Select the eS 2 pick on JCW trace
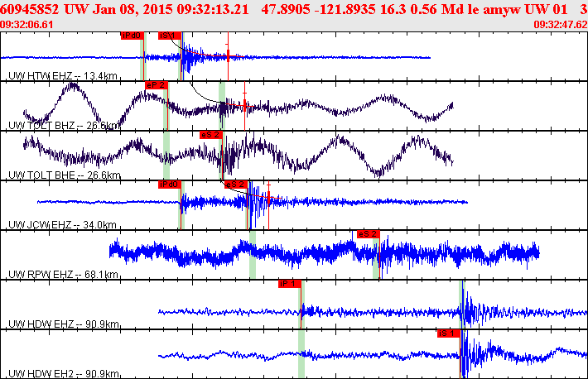 tap(236, 185)
